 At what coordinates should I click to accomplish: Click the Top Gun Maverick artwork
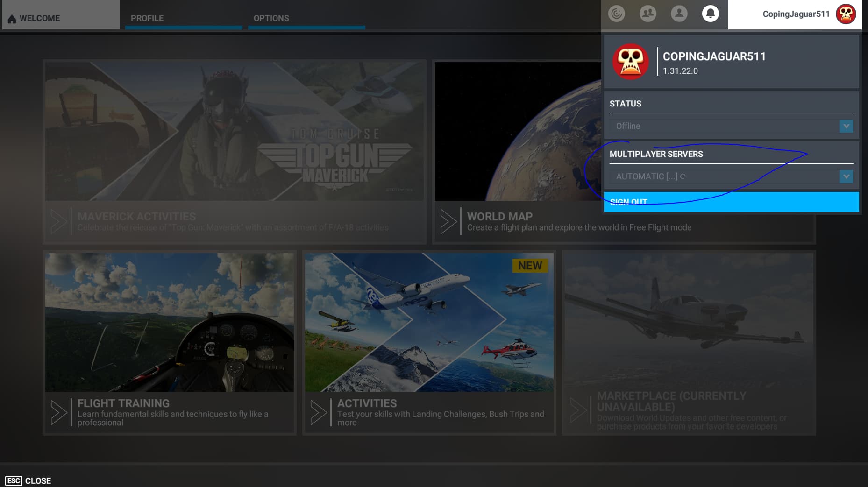235,131
